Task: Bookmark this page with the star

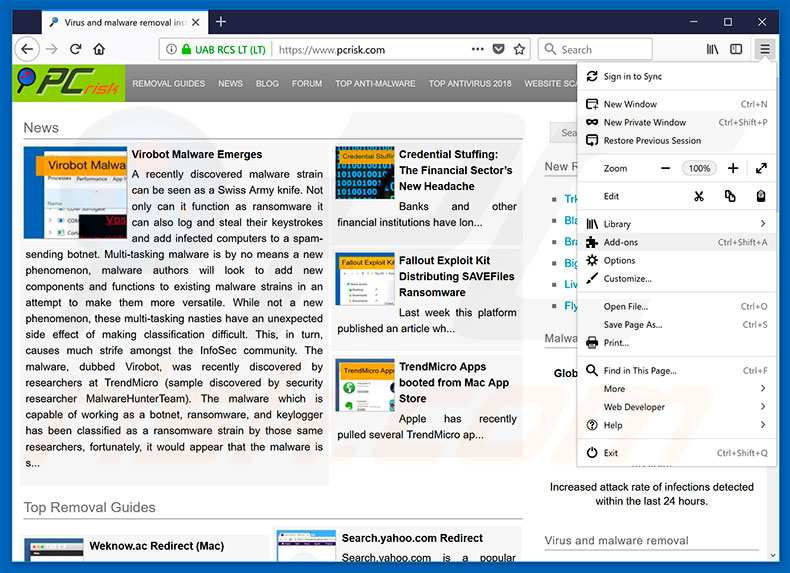Action: (519, 49)
